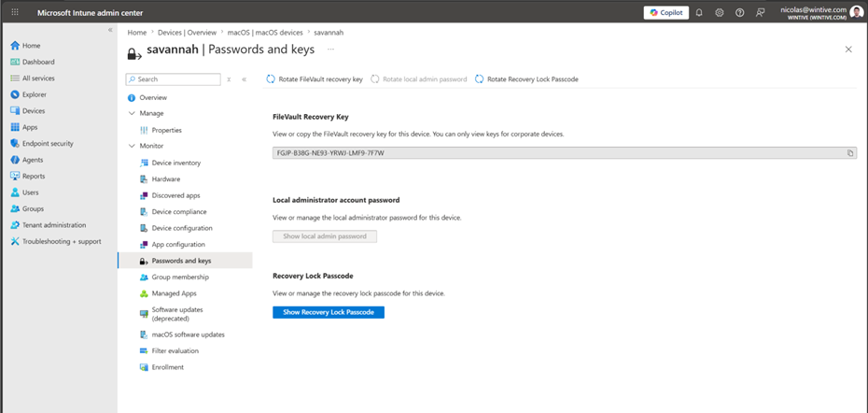Click the Tenant administration icon

(15, 225)
